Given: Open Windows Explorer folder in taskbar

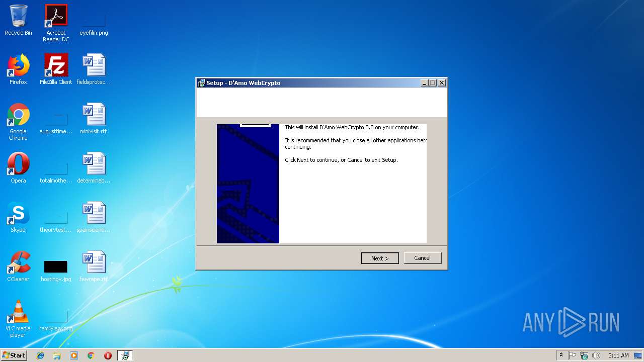Looking at the screenshot, I should point(57,355).
